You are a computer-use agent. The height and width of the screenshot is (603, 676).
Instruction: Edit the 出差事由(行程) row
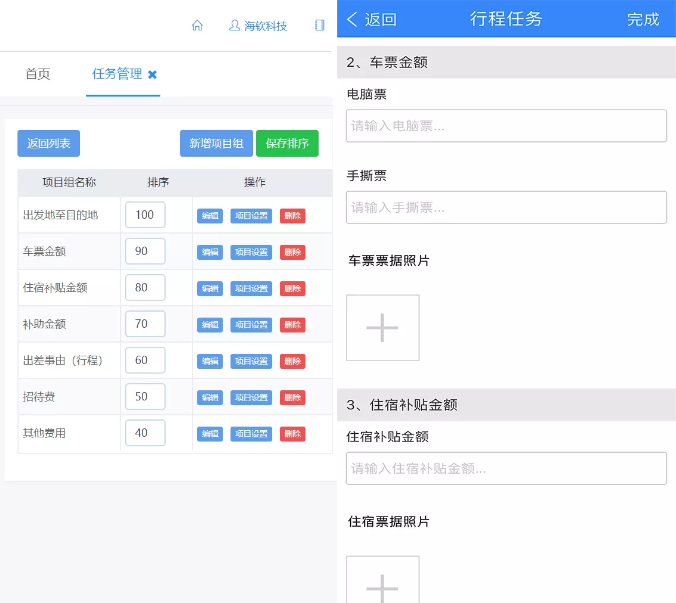(210, 361)
